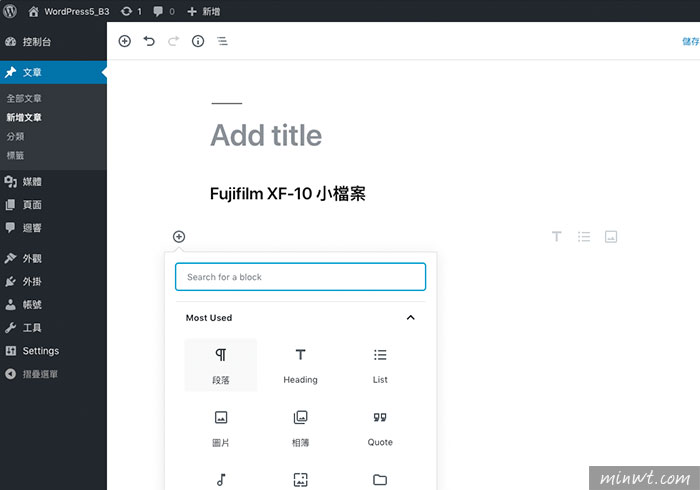Focus the Search for a block field
The image size is (700, 490).
(300, 277)
